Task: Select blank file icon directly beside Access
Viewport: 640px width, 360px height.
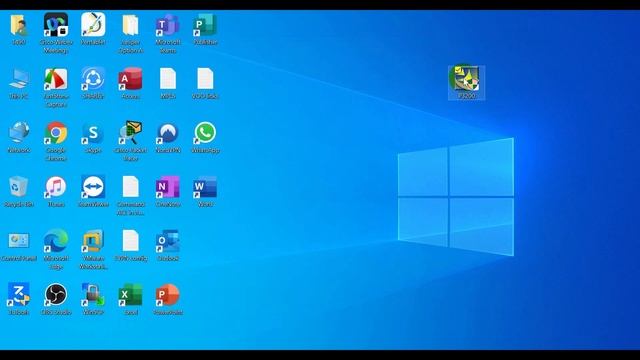Action: 168,79
